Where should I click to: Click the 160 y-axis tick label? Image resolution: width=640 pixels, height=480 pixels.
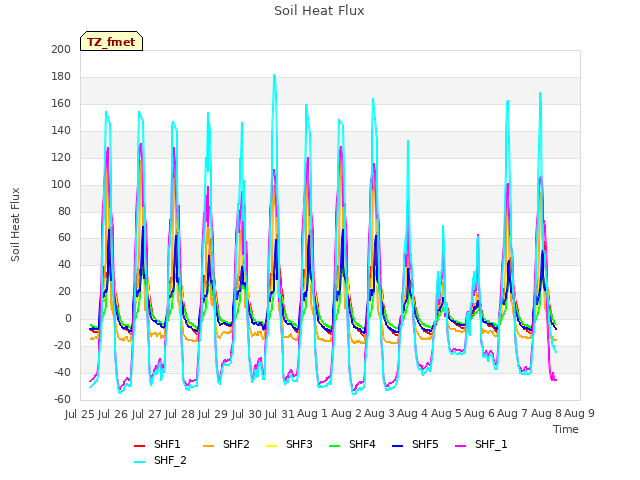[x=61, y=103]
